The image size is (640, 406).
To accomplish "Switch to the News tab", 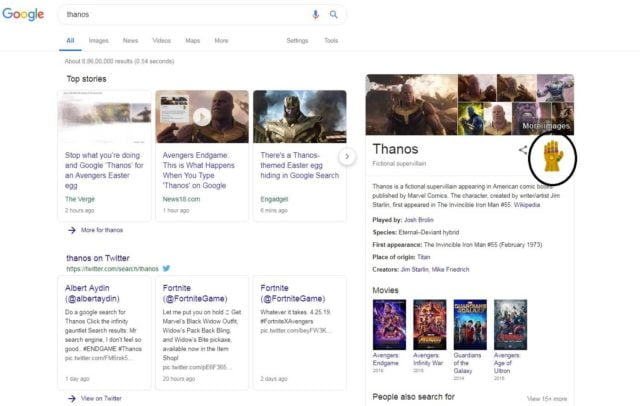I will click(130, 41).
